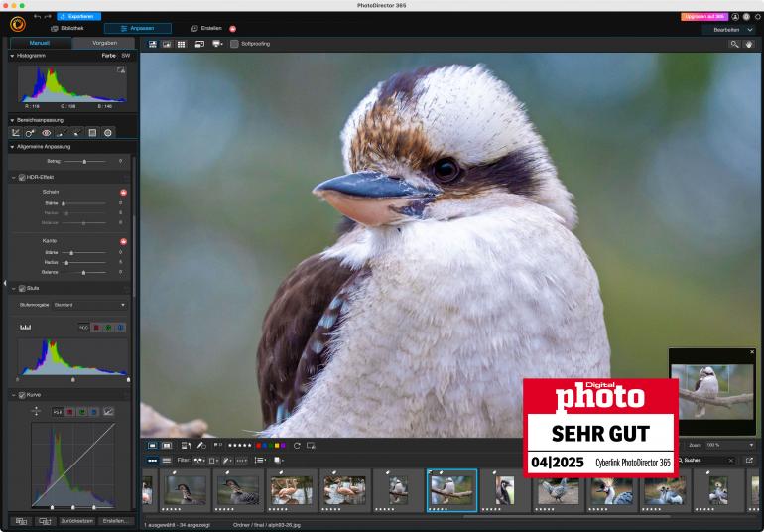Enable the Softproofing checkbox
The height and width of the screenshot is (532, 764).
pyautogui.click(x=234, y=44)
